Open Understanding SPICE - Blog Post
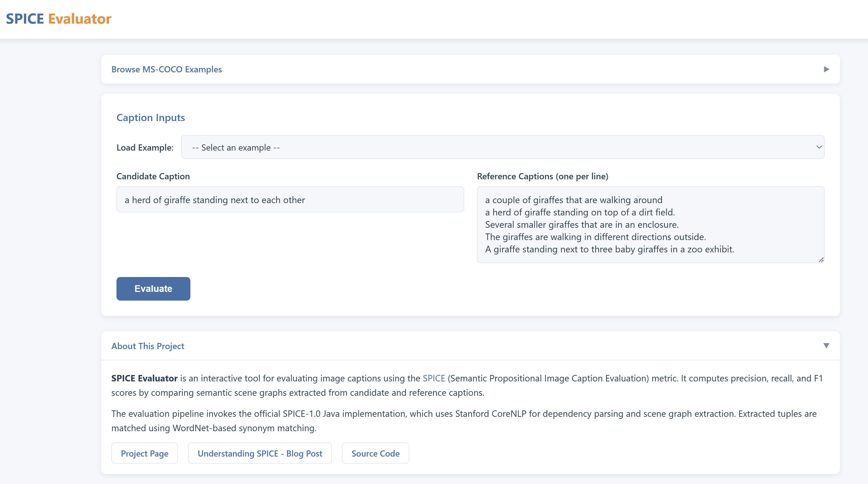868x484 pixels. click(260, 453)
